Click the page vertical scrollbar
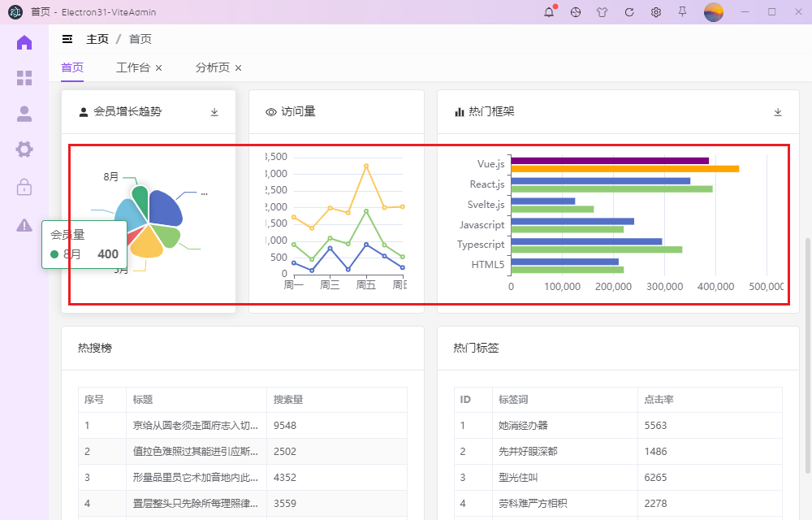The width and height of the screenshot is (812, 520). click(x=808, y=356)
